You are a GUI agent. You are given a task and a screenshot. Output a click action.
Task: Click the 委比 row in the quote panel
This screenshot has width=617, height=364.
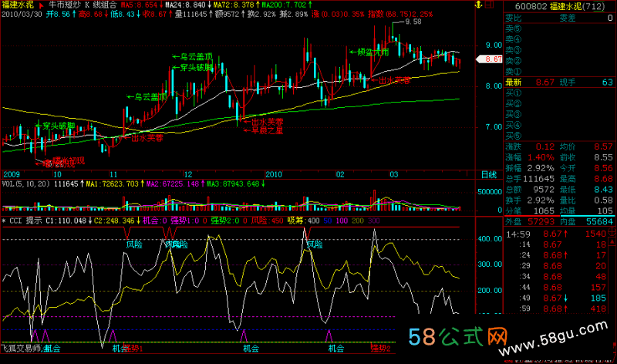(559, 18)
